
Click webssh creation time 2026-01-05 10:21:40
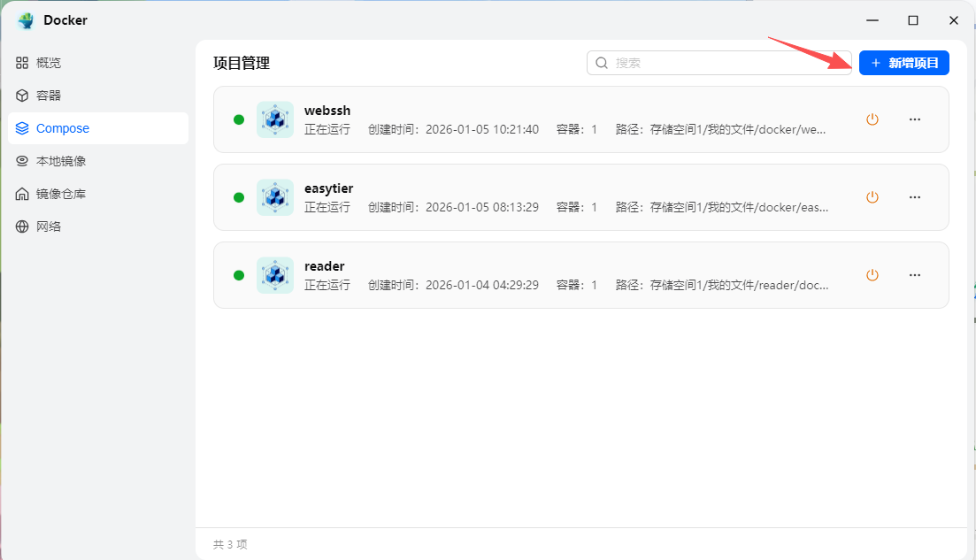[x=453, y=129]
